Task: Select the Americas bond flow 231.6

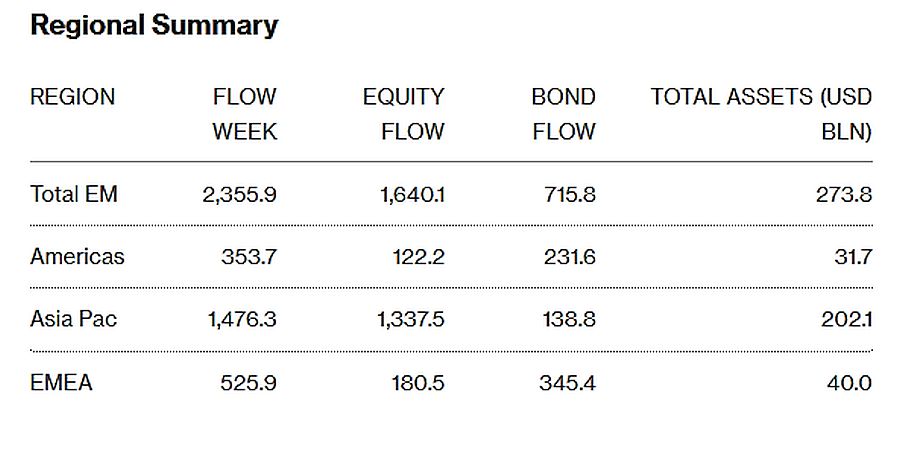Action: coord(570,257)
